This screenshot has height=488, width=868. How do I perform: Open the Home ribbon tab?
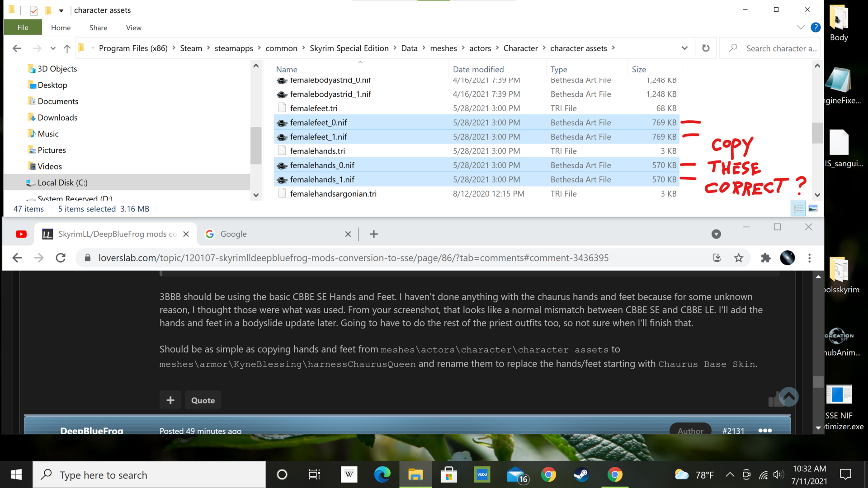click(x=61, y=28)
